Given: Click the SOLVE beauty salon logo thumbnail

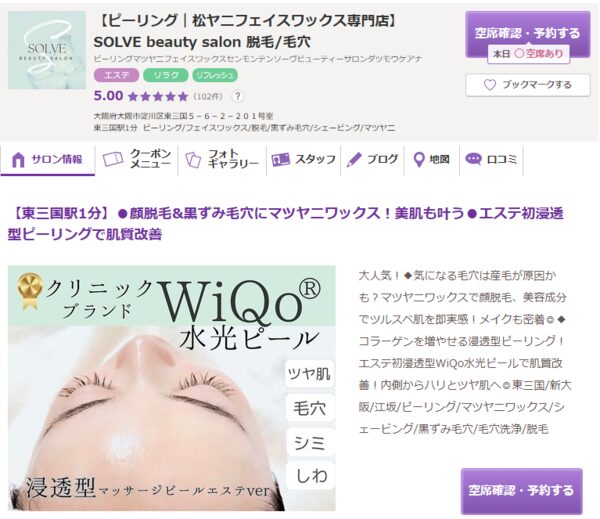Looking at the screenshot, I should click(x=47, y=50).
